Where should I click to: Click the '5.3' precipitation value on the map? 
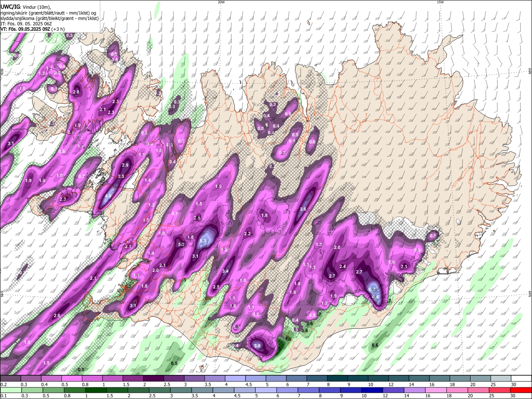coord(203,241)
